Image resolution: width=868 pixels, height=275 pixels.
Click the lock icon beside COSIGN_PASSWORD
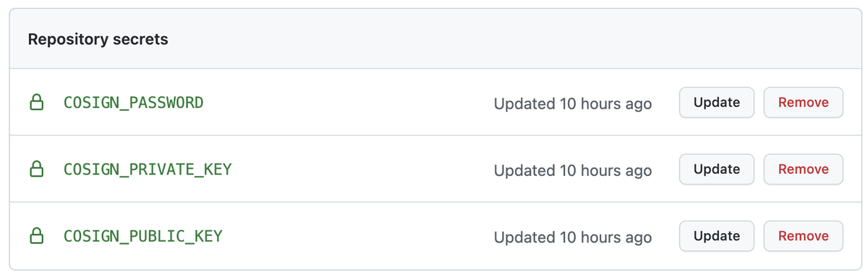tap(36, 103)
